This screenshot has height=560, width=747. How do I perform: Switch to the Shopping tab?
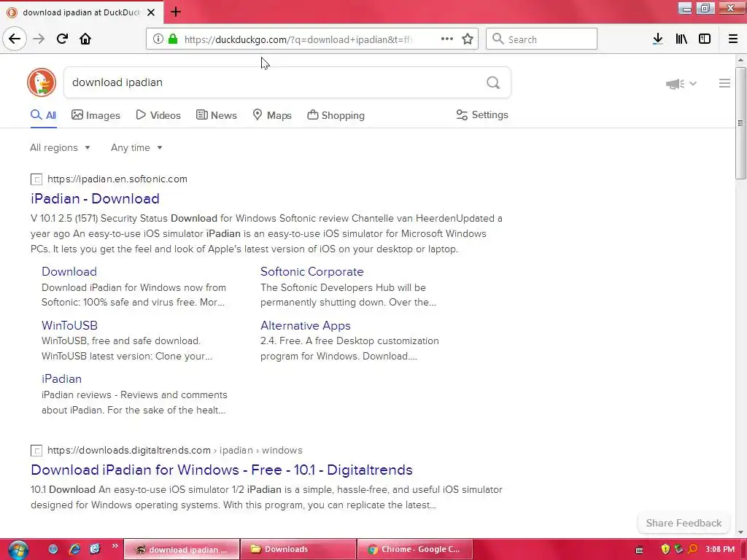coord(336,115)
